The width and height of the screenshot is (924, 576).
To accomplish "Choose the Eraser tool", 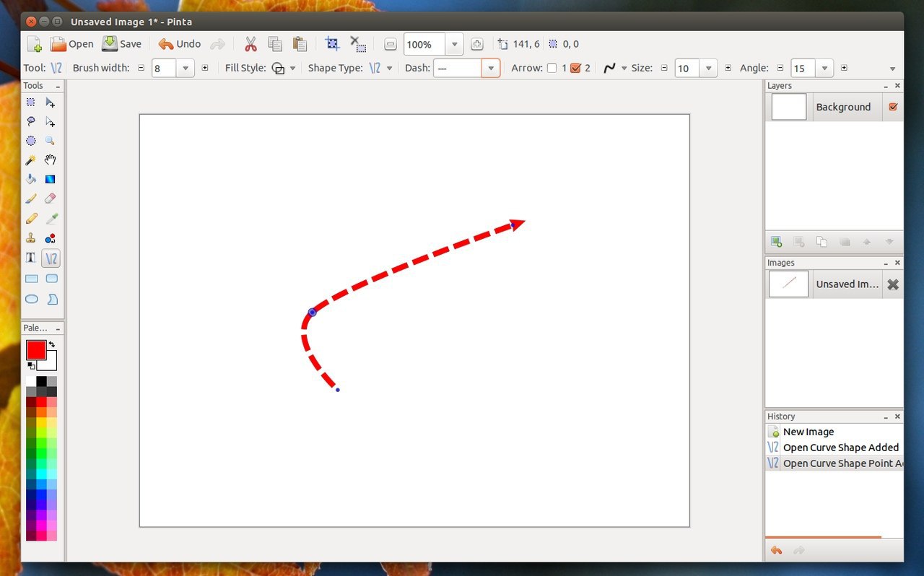I will coord(51,198).
